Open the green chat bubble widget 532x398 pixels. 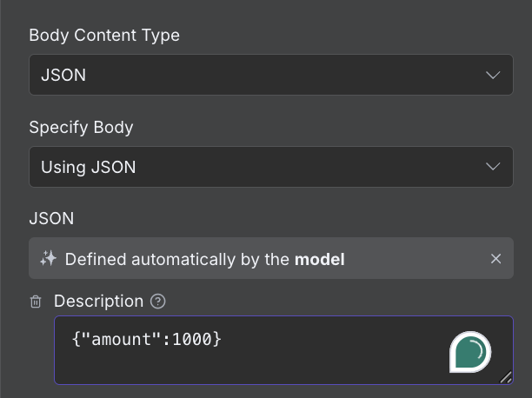pyautogui.click(x=470, y=352)
